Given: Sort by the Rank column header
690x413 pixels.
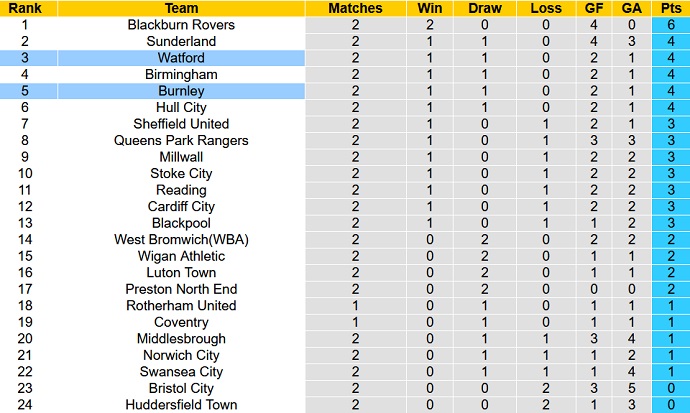Looking at the screenshot, I should pos(28,8).
